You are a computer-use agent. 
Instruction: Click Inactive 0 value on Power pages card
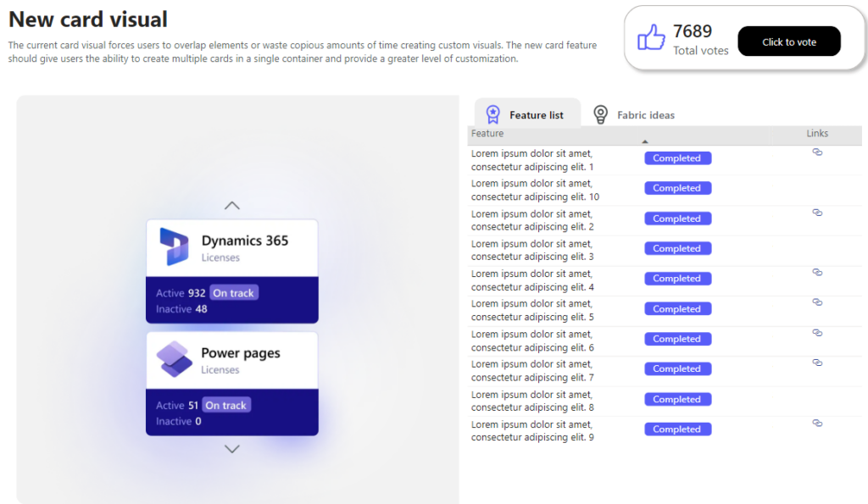tap(198, 421)
